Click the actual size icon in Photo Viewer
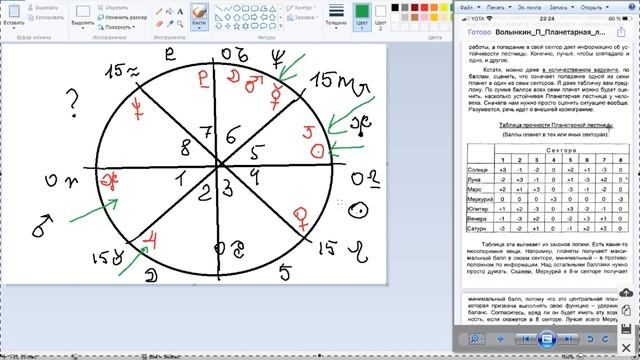The image size is (640, 360). (500, 339)
